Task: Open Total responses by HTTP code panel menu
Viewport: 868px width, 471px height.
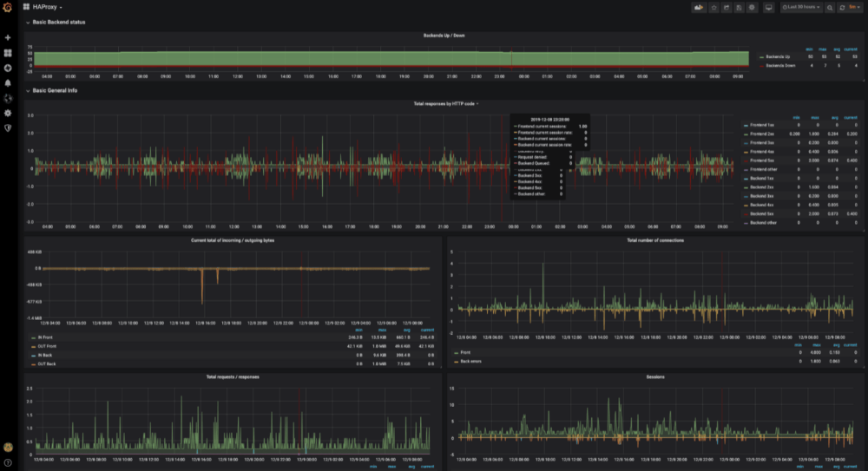Action: click(x=445, y=104)
